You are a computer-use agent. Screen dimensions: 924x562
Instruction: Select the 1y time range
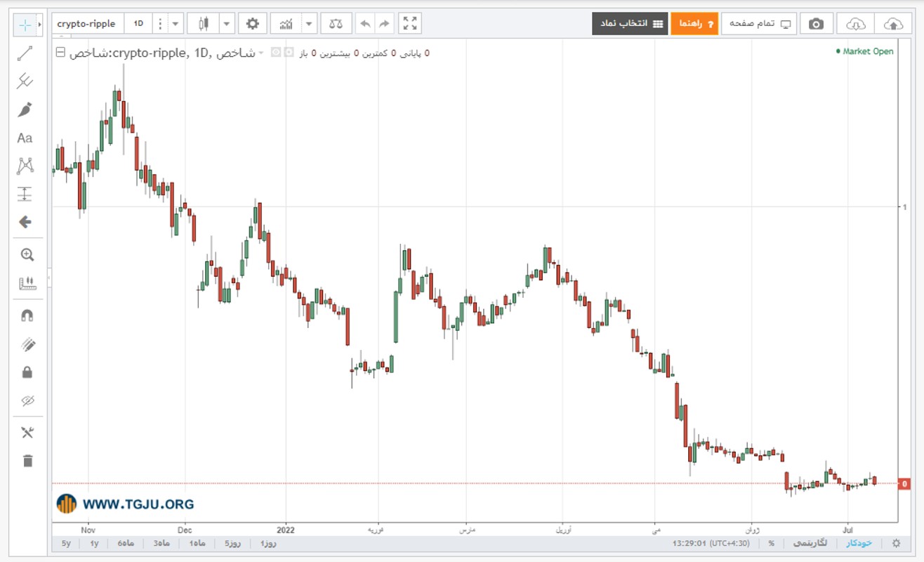(x=94, y=543)
